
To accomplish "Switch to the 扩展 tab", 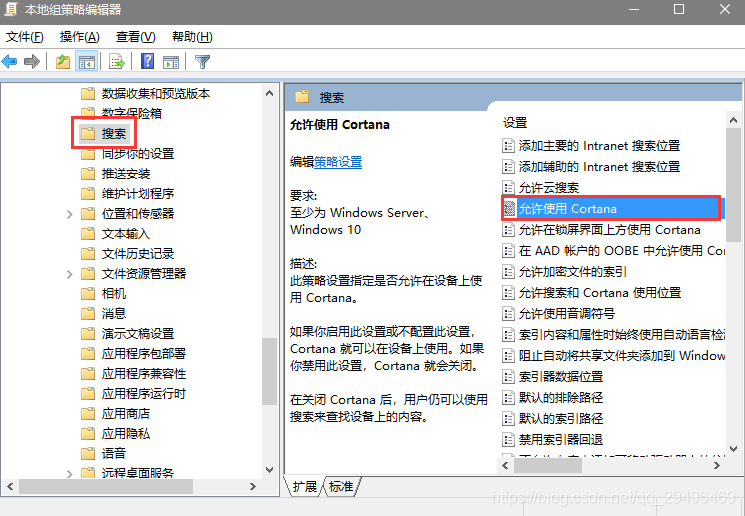I will click(x=304, y=487).
